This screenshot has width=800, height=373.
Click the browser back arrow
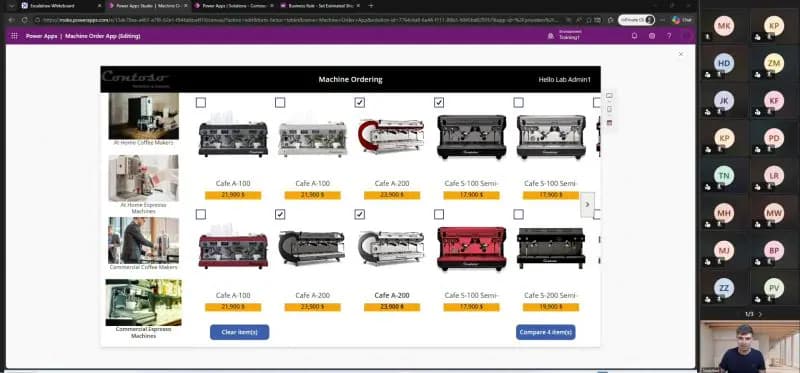11,20
